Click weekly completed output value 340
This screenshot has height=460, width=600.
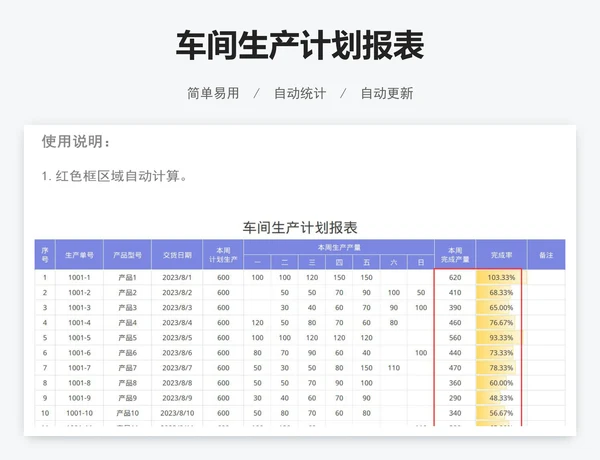455,413
